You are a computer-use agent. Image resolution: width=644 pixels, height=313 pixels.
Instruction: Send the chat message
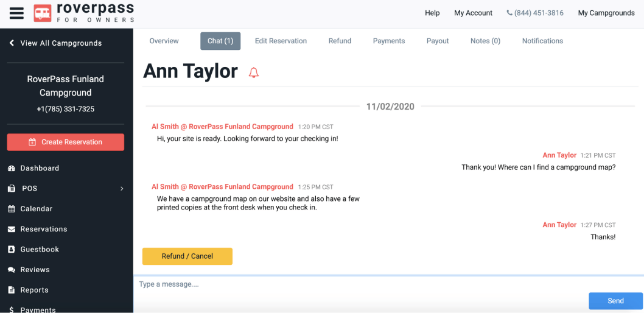point(615,301)
